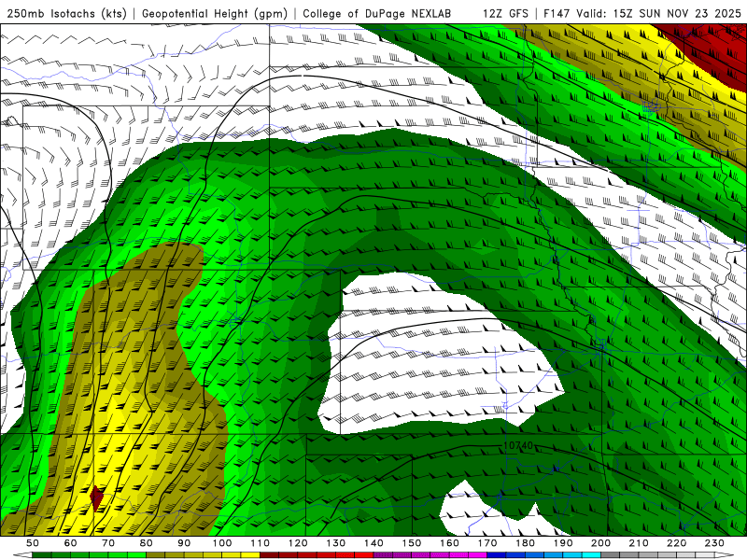Screen dimensions: 747x560
Task: Click the "130" label on the color scale
Action: pos(336,543)
